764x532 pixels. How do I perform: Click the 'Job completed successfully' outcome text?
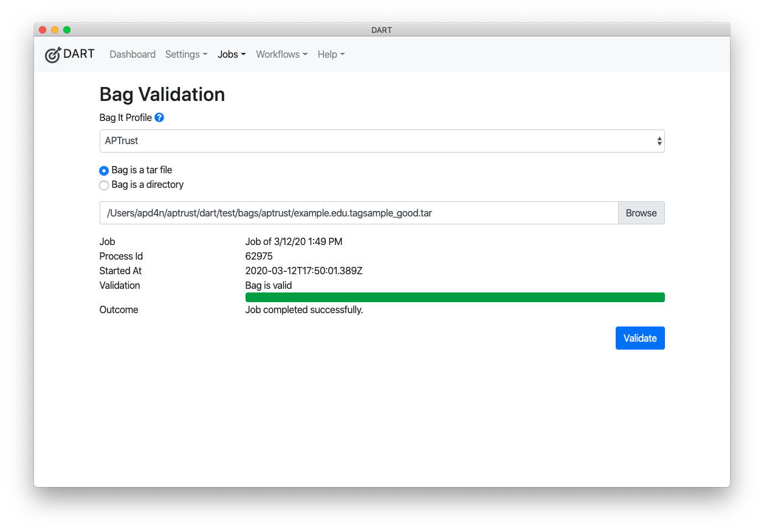pyautogui.click(x=304, y=309)
